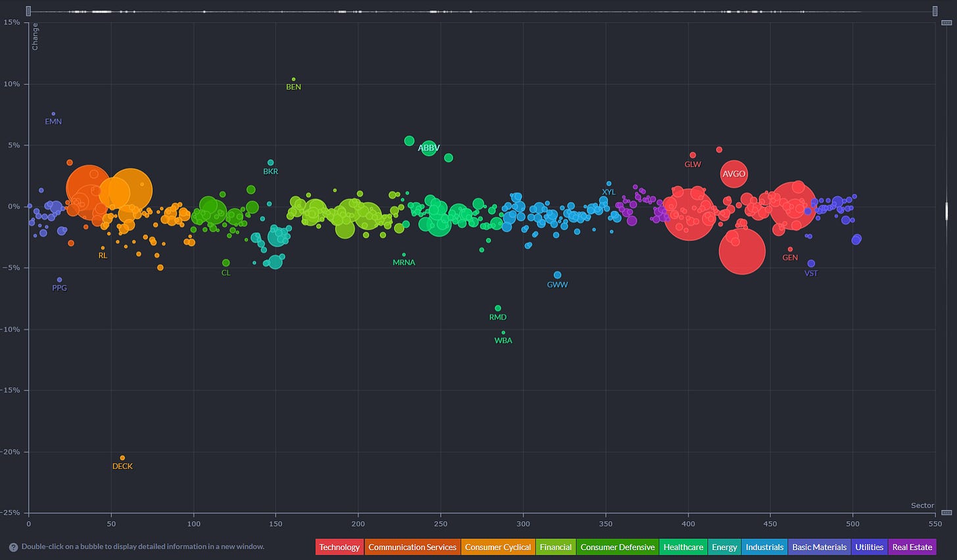Click the 'Sector' x-axis title
This screenshot has height=560, width=957.
click(922, 505)
